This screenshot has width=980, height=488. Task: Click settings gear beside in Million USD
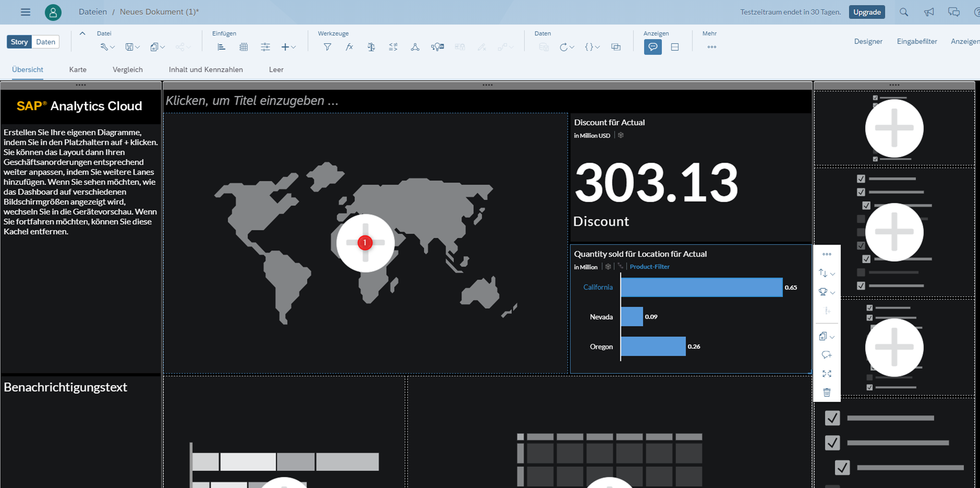[620, 135]
